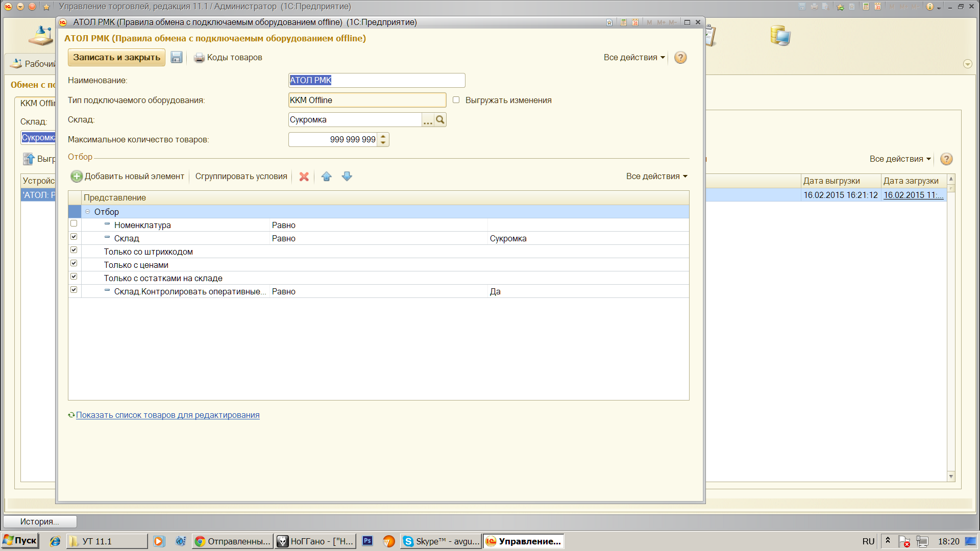Click the Коды товаров printer icon

click(x=199, y=58)
